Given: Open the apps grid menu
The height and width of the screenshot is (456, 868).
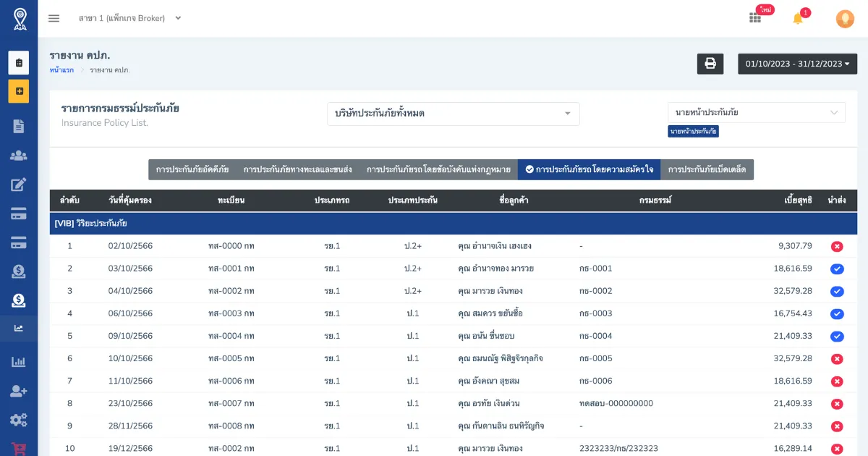Looking at the screenshot, I should (755, 18).
